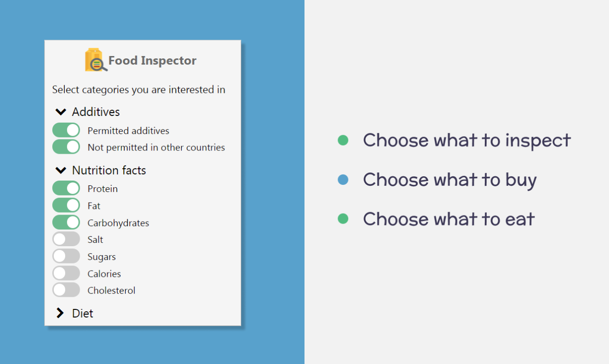The height and width of the screenshot is (364, 609).
Task: Open the Diet section heading
Action: tap(82, 313)
